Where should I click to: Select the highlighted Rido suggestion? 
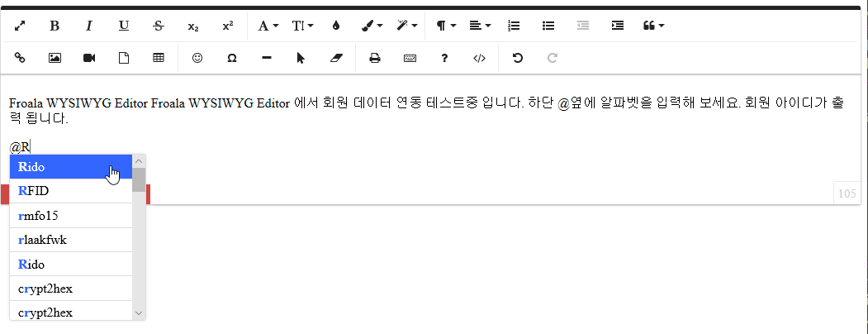[x=71, y=167]
